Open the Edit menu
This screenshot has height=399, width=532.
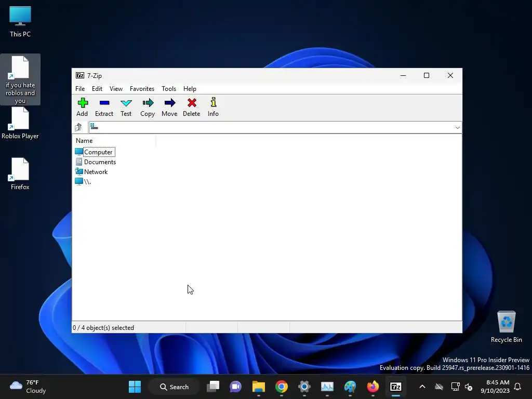tap(97, 88)
